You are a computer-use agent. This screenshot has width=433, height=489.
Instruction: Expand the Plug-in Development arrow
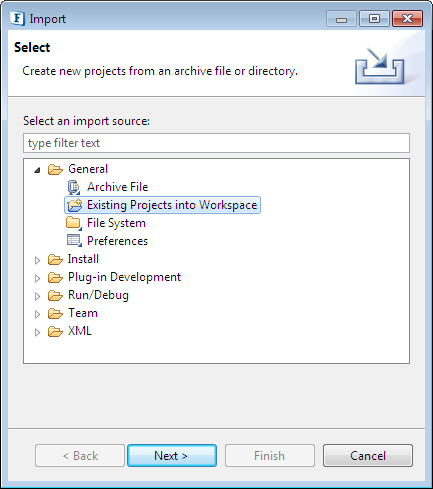click(37, 278)
